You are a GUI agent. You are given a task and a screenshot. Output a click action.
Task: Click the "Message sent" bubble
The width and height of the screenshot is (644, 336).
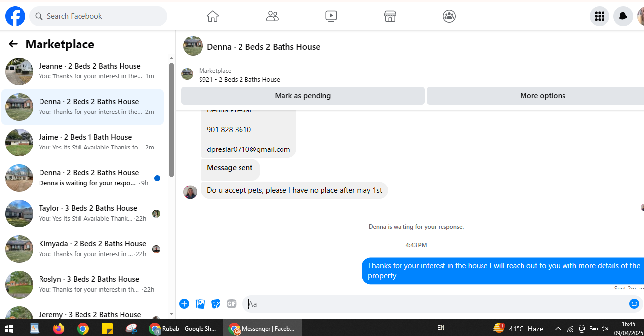[230, 169]
